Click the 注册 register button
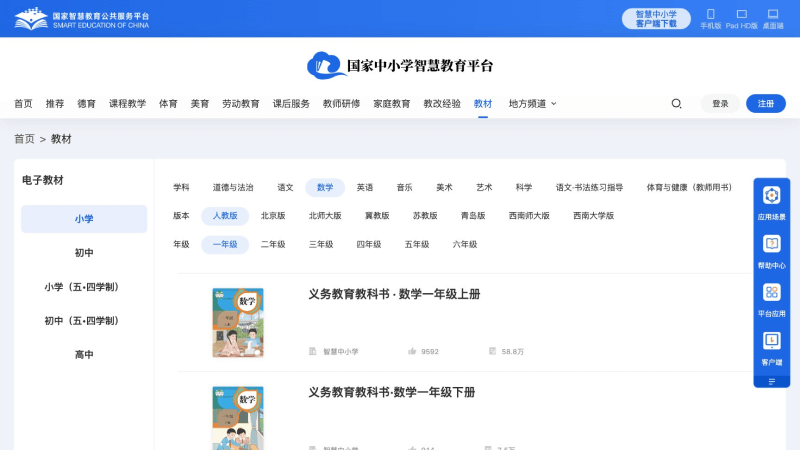The height and width of the screenshot is (450, 800). coord(765,103)
